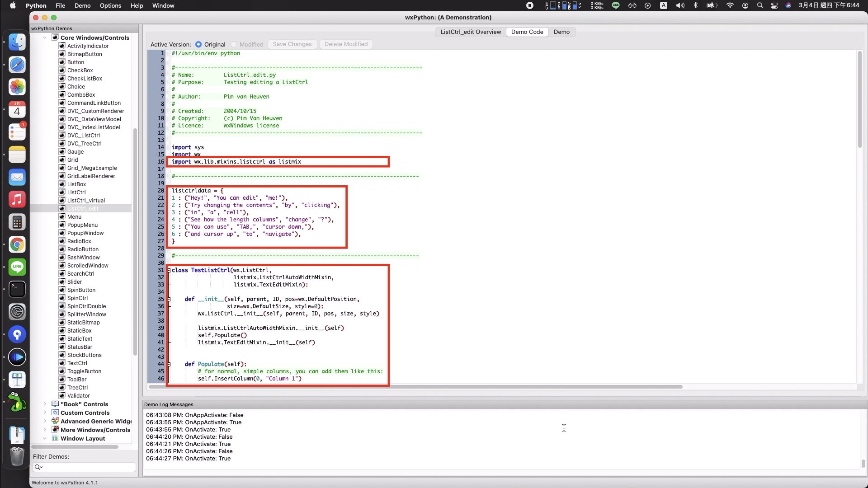The height and width of the screenshot is (488, 868).
Task: Open Control Center in menu bar
Action: 774,5
